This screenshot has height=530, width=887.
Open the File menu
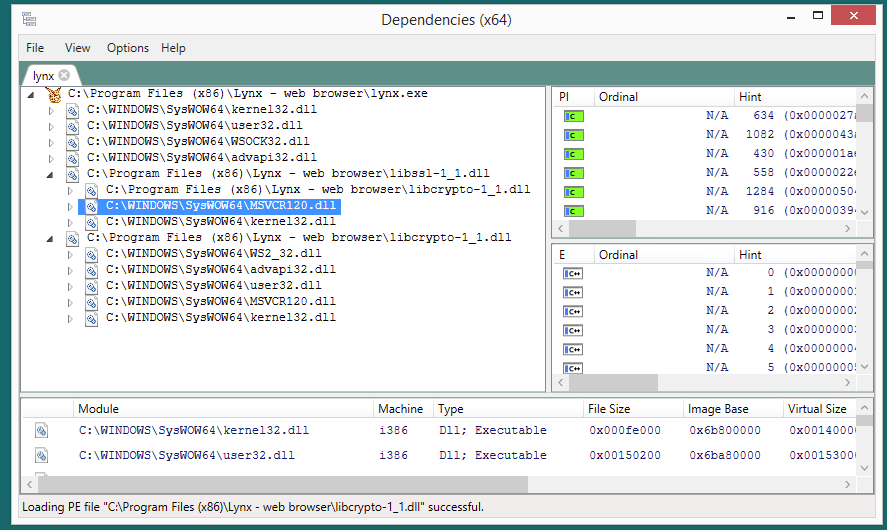(35, 48)
